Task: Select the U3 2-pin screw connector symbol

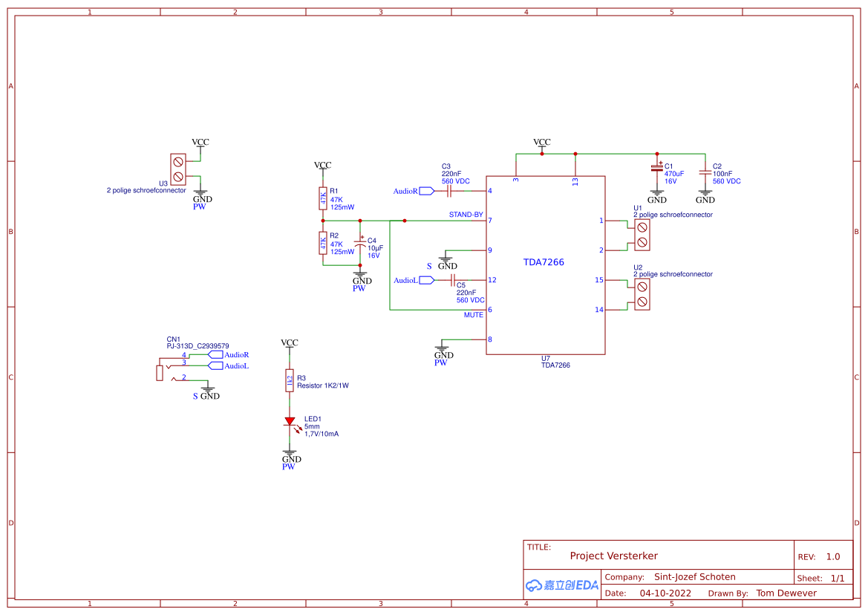Action: pyautogui.click(x=177, y=171)
